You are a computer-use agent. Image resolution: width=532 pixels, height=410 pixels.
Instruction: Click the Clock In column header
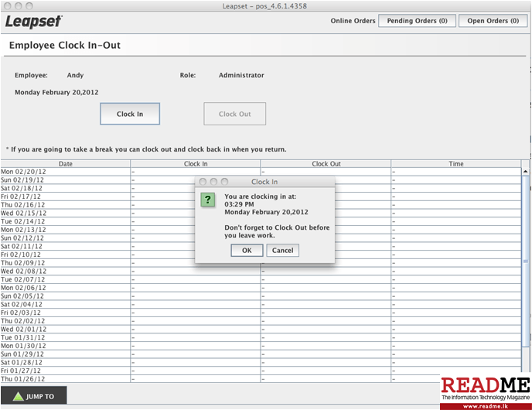pos(196,164)
